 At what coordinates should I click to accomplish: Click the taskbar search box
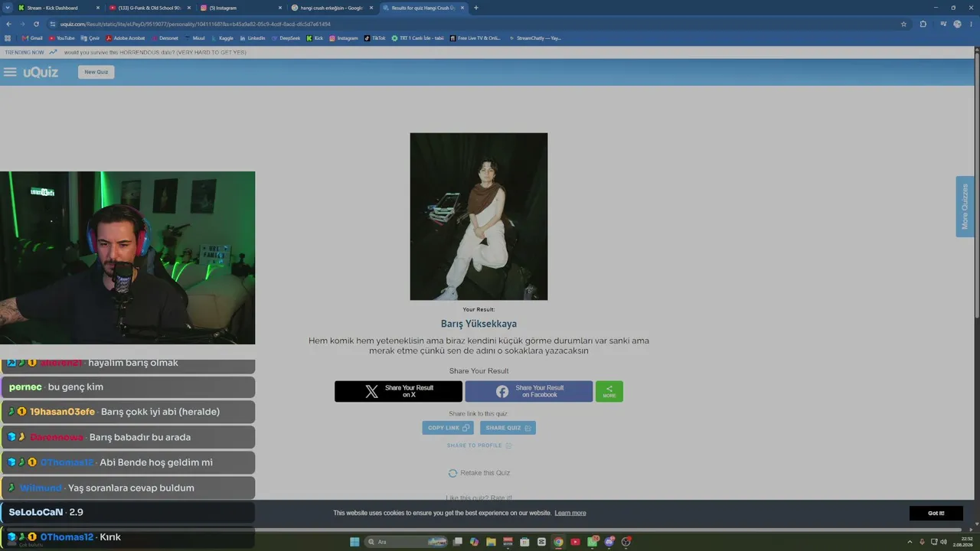tap(407, 542)
